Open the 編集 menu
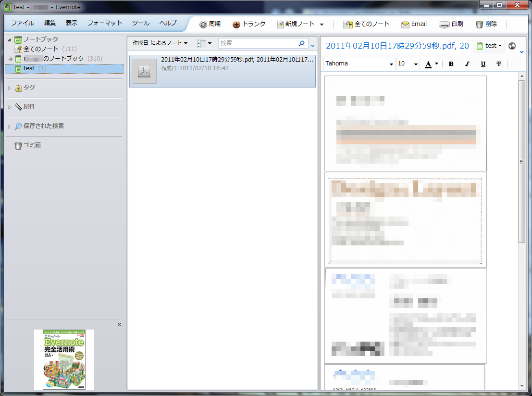This screenshot has width=532, height=396. [50, 23]
